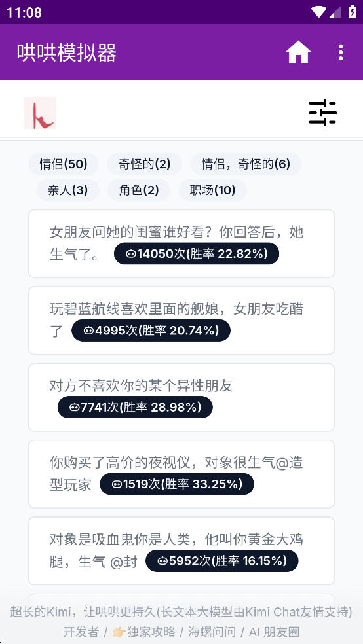Open the 吸血鬼 黄金大鸡腿 scenario card
The width and height of the screenshot is (363, 644).
click(x=181, y=551)
